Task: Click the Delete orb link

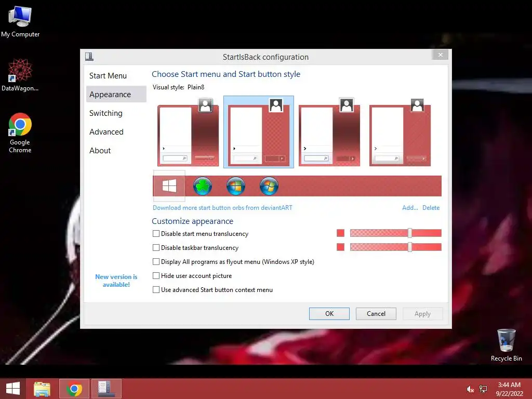Action: click(431, 208)
